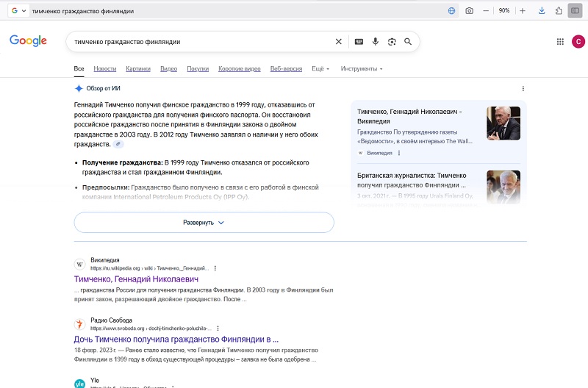Click the Обзор от ИИ heading

pyautogui.click(x=103, y=88)
